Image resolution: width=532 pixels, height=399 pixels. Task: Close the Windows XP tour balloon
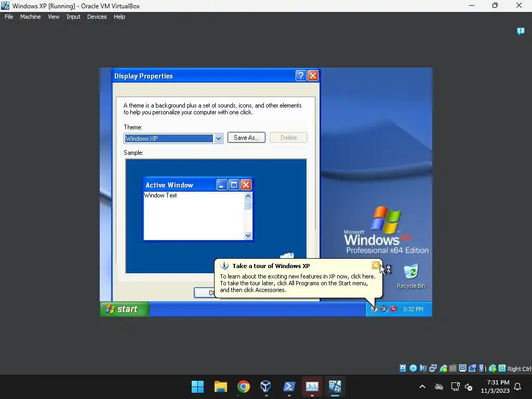375,265
